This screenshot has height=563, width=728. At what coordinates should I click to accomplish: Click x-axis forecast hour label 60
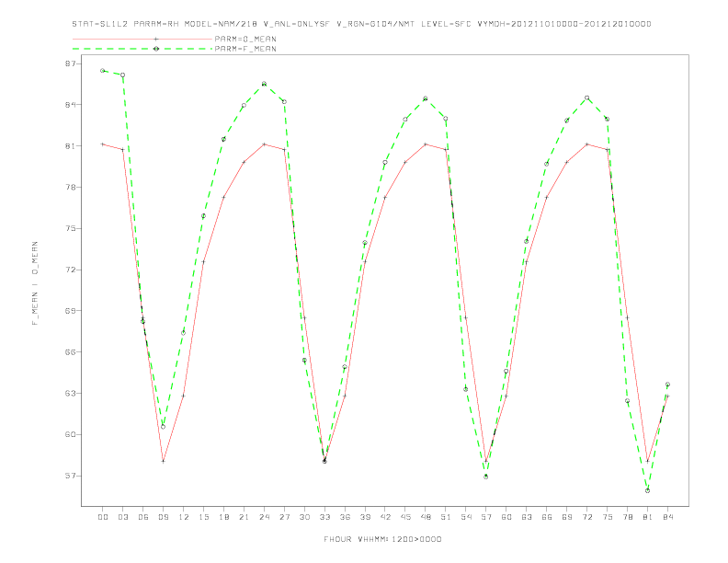click(506, 517)
